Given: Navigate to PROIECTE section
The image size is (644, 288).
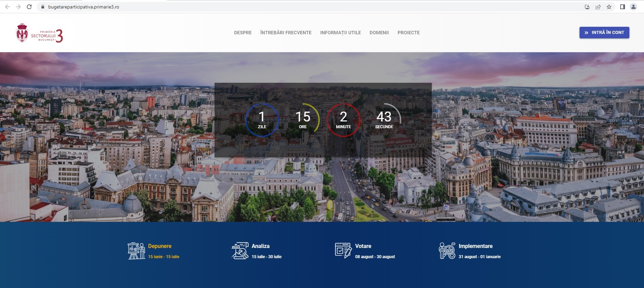Looking at the screenshot, I should pyautogui.click(x=408, y=33).
